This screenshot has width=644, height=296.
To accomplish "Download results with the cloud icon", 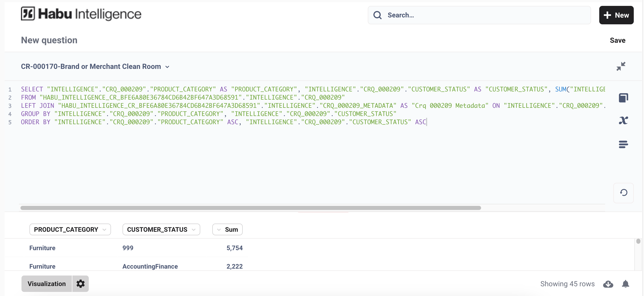I will [x=608, y=284].
